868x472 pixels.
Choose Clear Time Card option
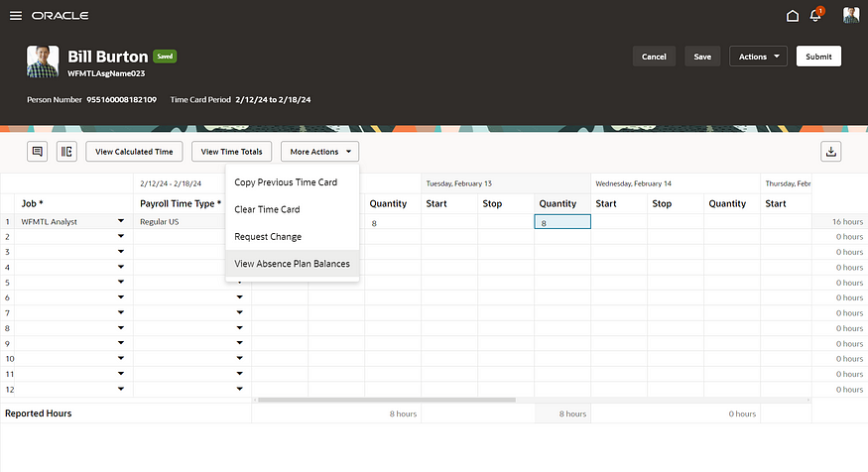tap(267, 209)
